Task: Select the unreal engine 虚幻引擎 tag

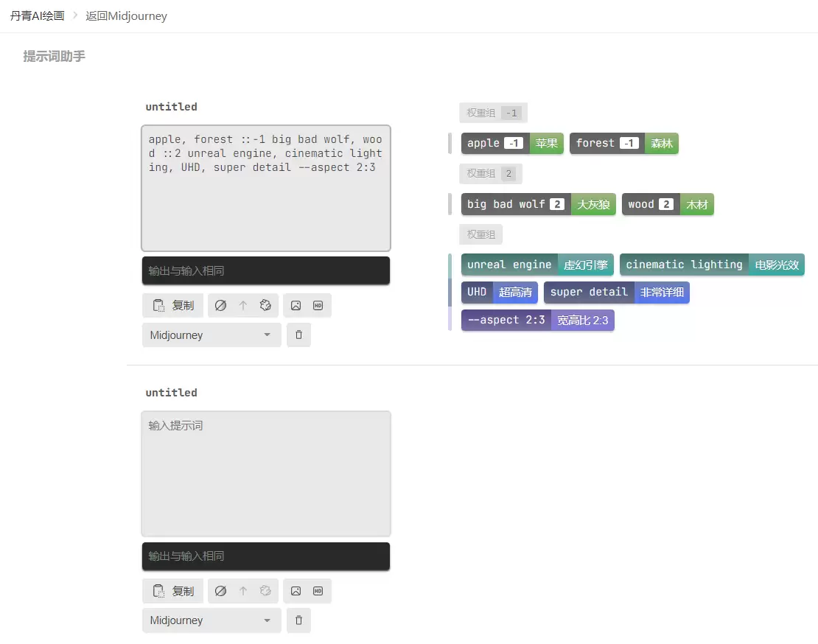Action: point(537,265)
